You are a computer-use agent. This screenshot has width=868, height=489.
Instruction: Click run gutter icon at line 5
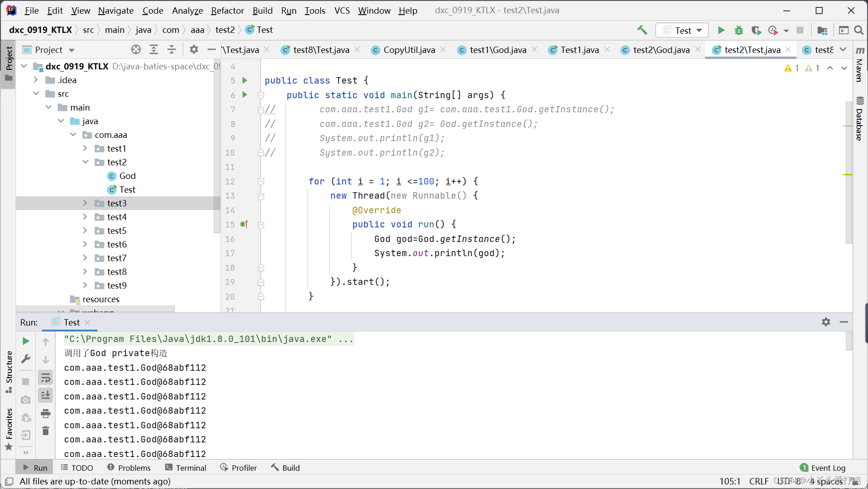[x=245, y=80]
